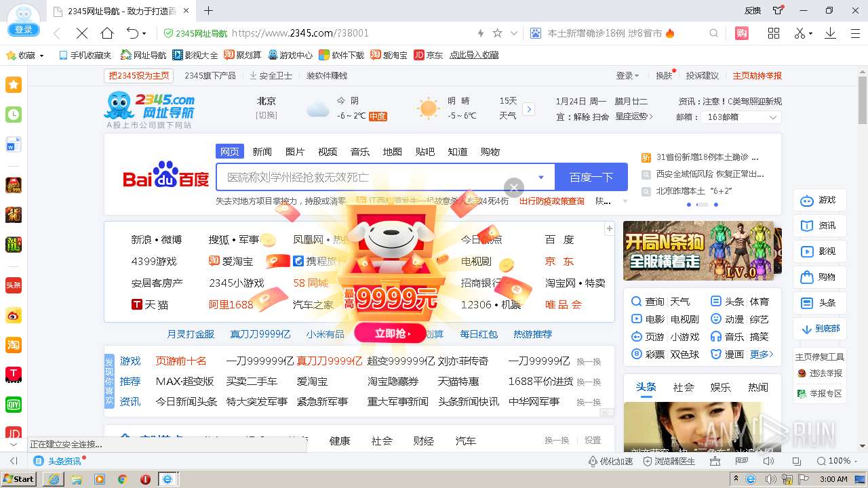Image resolution: width=868 pixels, height=488 pixels.
Task: Click 换一换 in the 游戏 row
Action: pos(589,362)
